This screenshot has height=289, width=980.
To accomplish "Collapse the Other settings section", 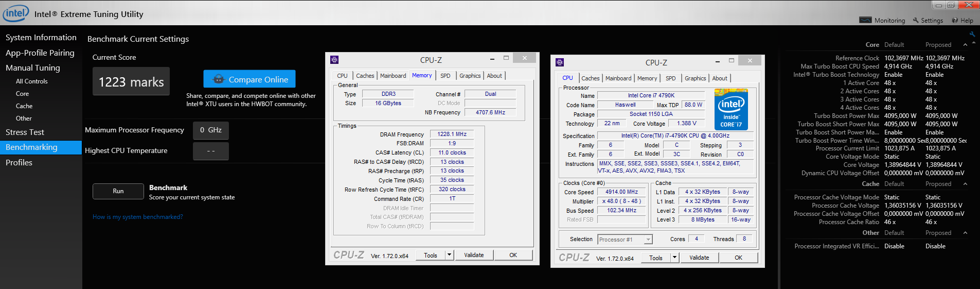I will pos(965,233).
